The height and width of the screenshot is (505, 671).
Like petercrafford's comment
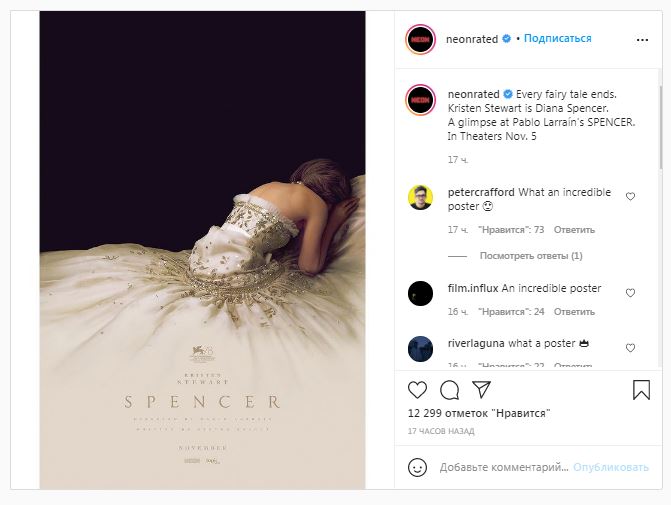630,197
